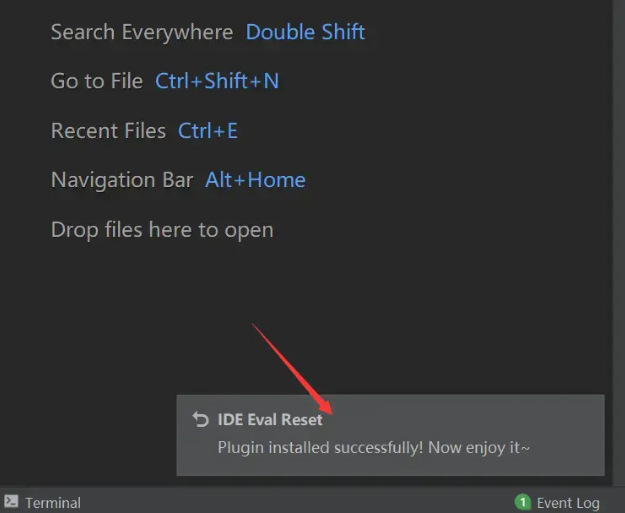Open the Terminal tool window icon

point(11,501)
